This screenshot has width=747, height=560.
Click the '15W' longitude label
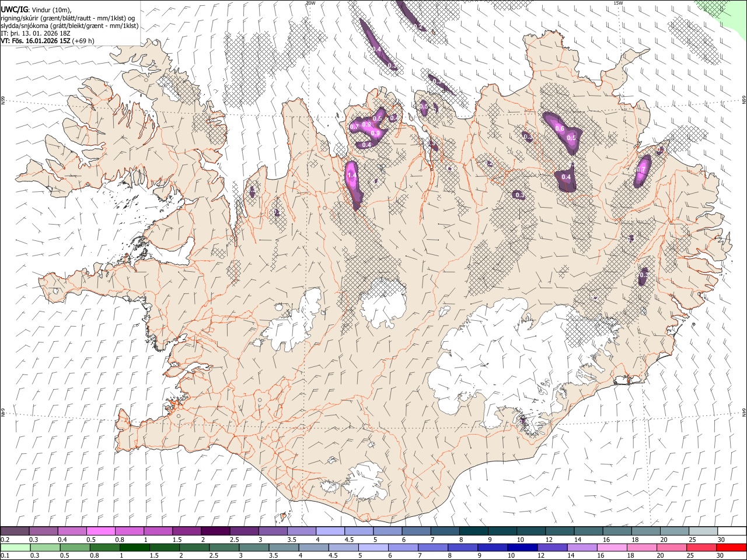pos(618,3)
